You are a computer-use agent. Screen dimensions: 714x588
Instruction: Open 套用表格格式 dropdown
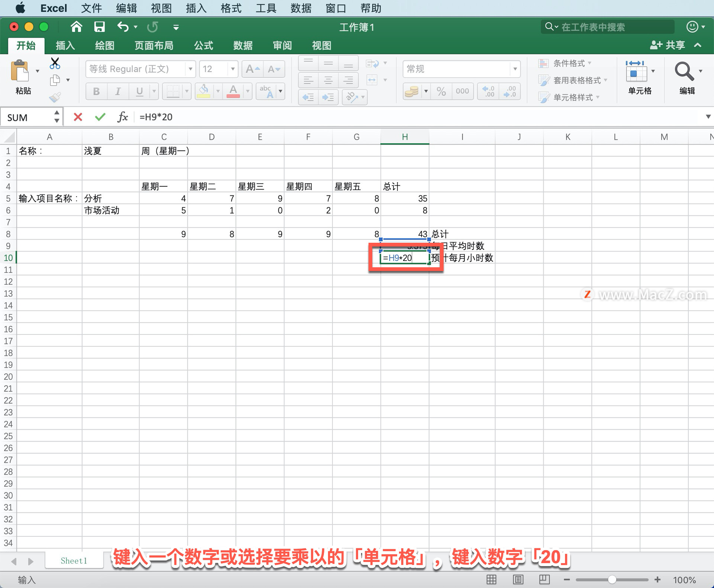coord(573,80)
